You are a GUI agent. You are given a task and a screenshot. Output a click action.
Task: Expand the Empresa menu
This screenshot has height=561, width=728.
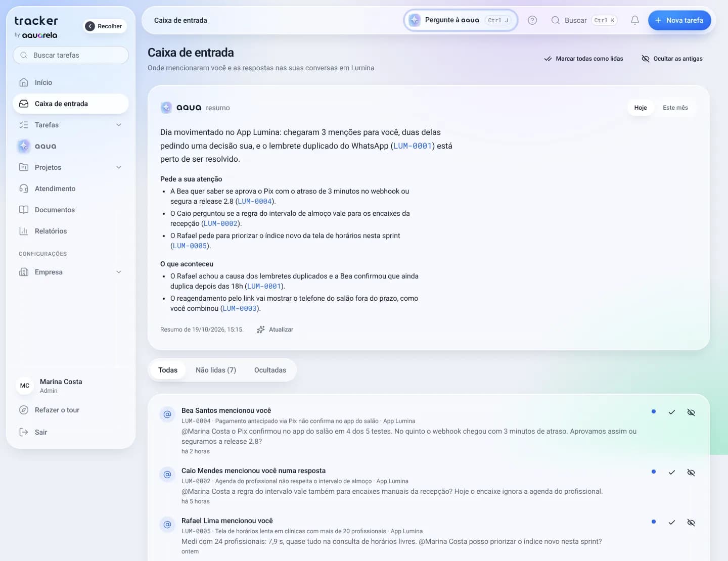(71, 272)
